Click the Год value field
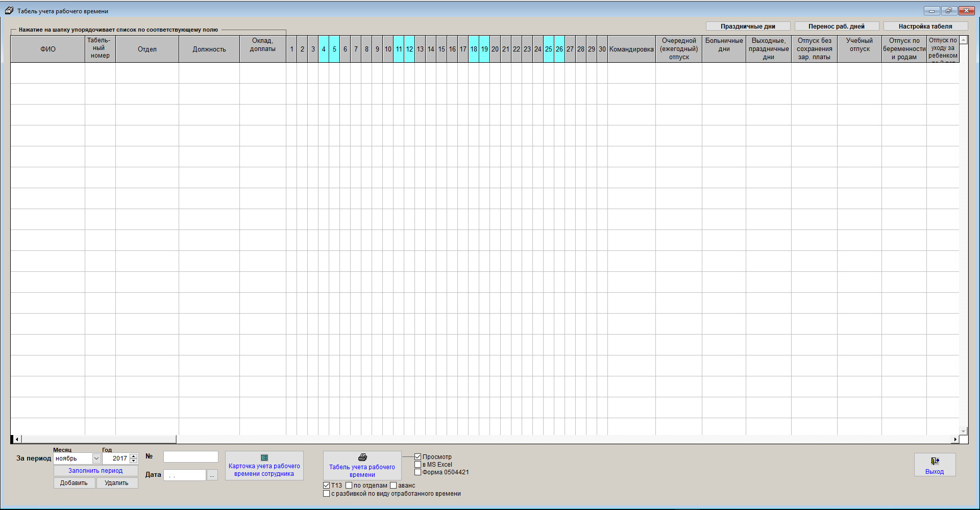 coord(116,458)
